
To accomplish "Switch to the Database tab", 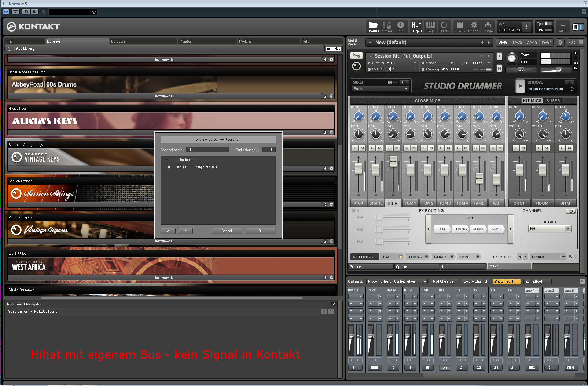I will point(143,41).
